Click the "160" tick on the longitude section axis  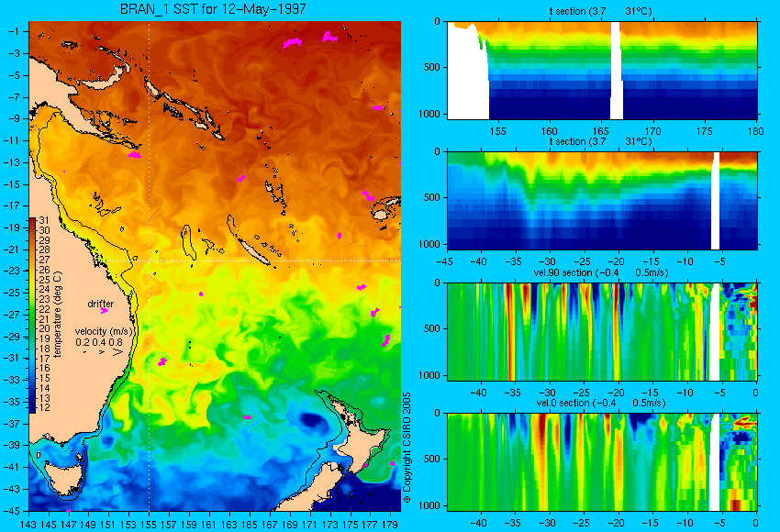549,131
